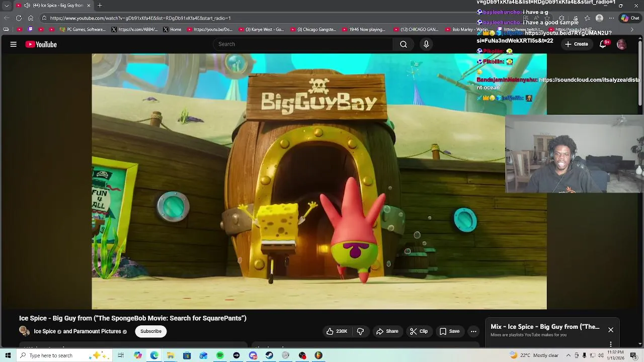
Task: Open the account avatar menu
Action: [621, 44]
